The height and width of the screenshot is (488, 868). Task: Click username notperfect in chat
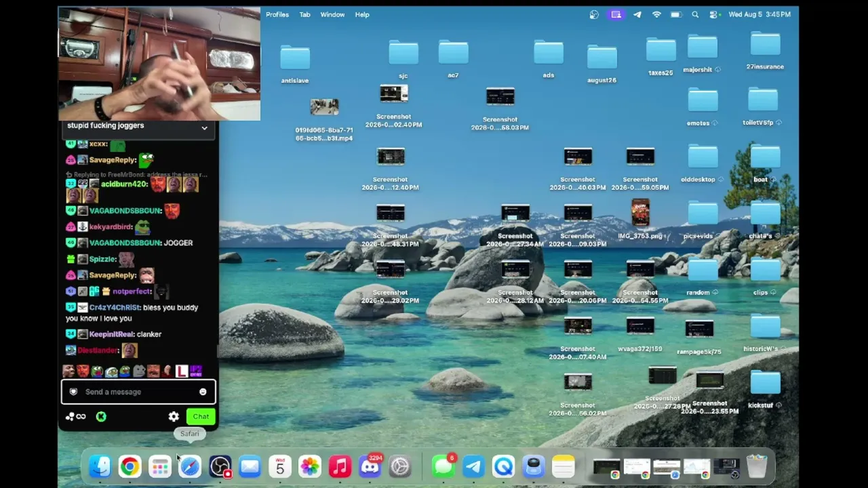tap(132, 291)
